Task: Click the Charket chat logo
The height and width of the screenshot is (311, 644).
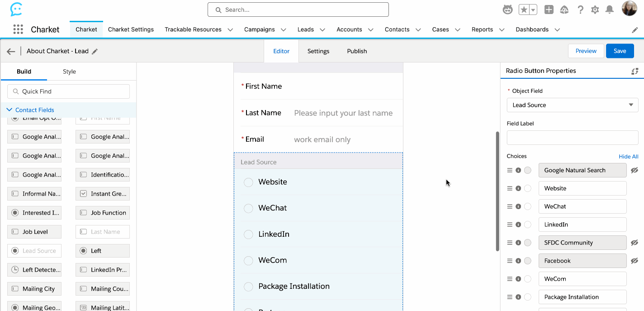Action: click(16, 9)
